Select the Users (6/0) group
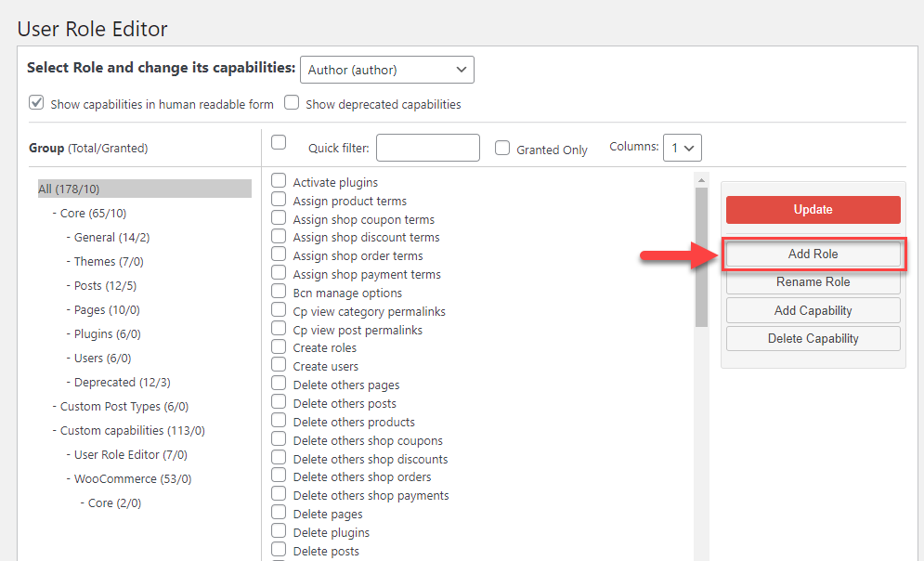Screen dimensions: 924x561 102,359
